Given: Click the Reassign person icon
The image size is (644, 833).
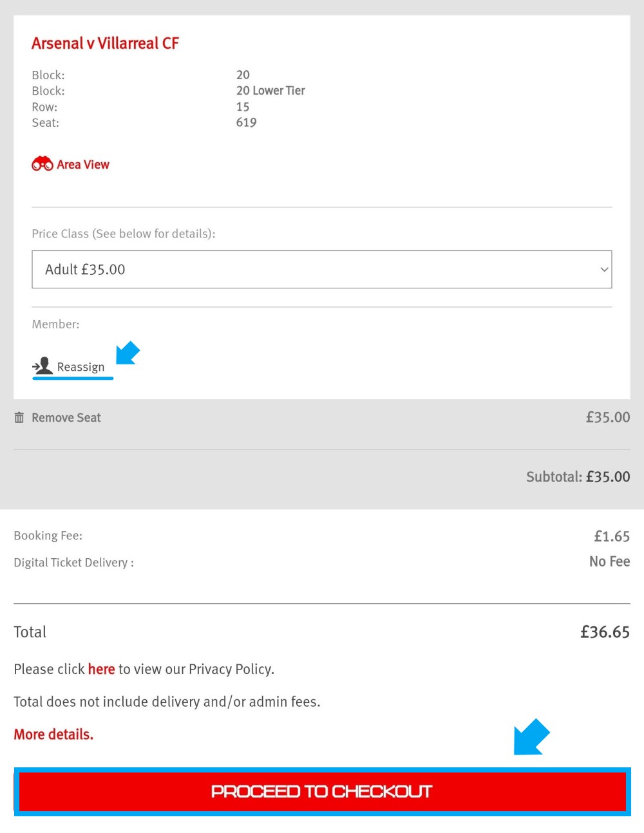Looking at the screenshot, I should tap(43, 366).
